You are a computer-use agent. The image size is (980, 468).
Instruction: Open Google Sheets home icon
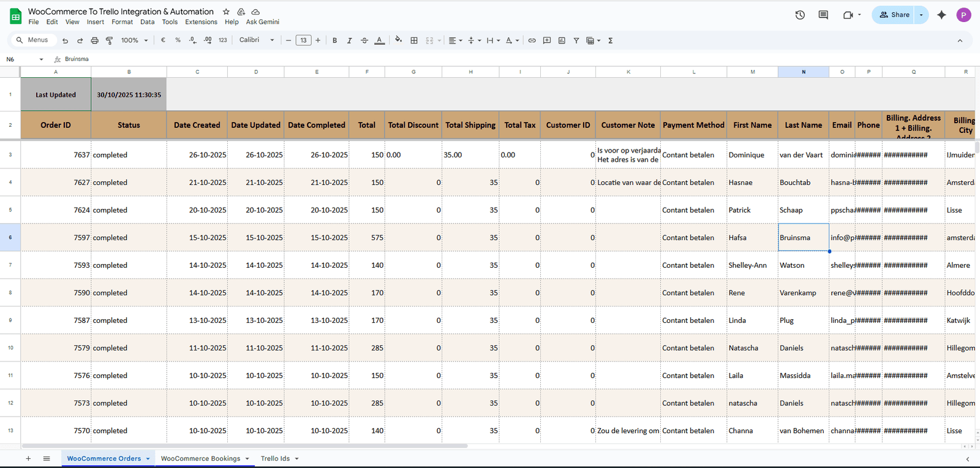click(15, 16)
